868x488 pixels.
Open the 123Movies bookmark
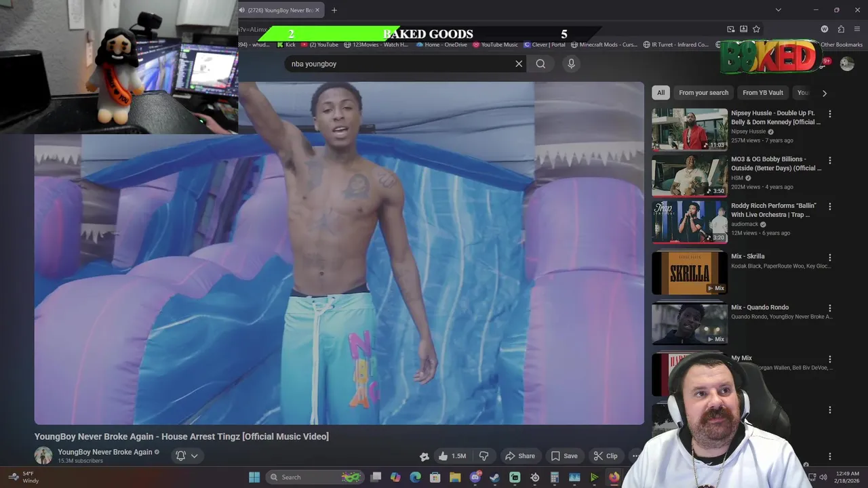[x=376, y=45]
